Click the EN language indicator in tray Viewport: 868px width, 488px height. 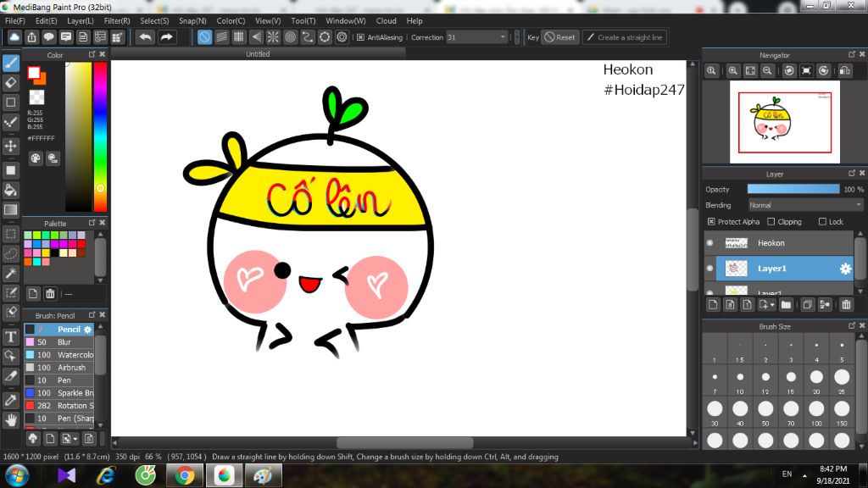(x=787, y=474)
